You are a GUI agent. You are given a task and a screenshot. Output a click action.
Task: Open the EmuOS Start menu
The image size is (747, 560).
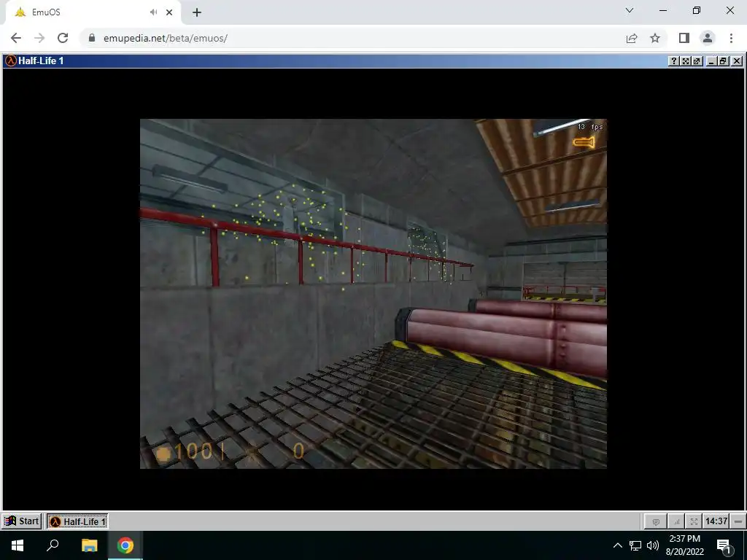(21, 521)
